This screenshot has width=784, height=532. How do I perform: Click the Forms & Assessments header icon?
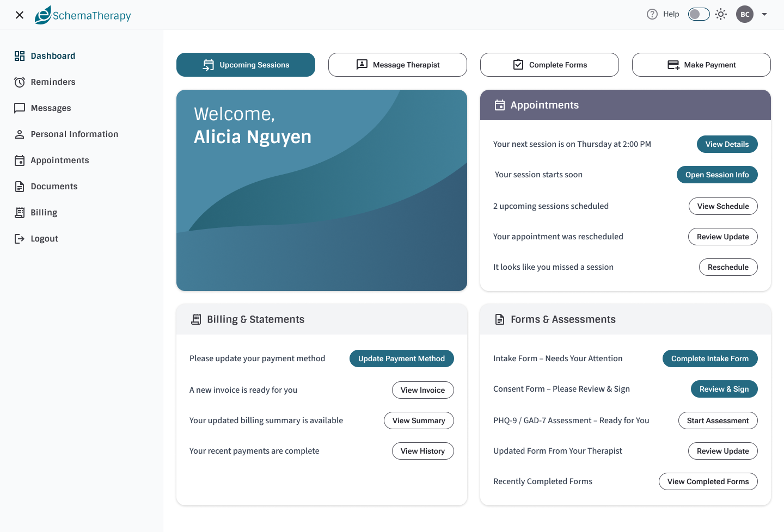click(x=500, y=319)
